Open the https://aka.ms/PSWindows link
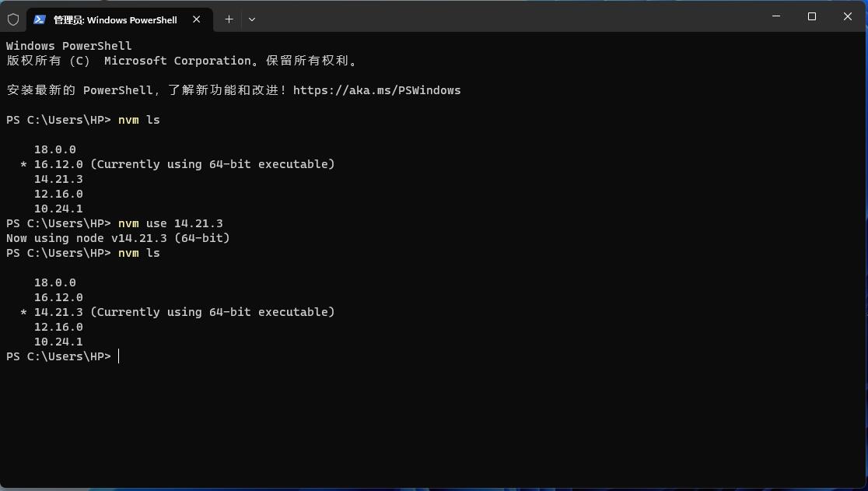This screenshot has height=491, width=868. pyautogui.click(x=376, y=90)
